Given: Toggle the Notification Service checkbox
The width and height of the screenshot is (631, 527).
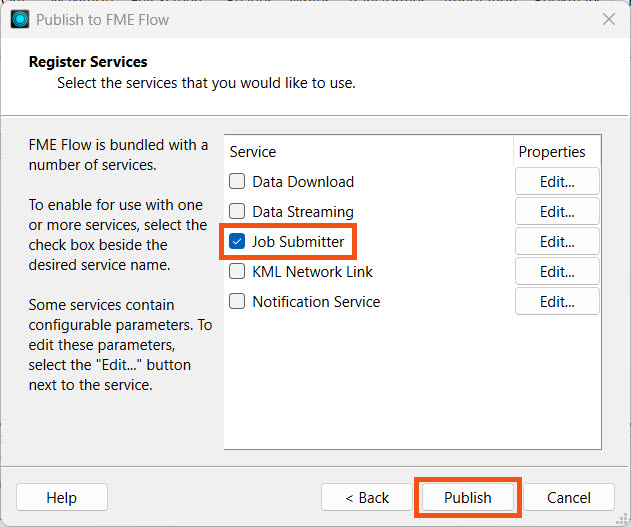Looking at the screenshot, I should pos(237,302).
